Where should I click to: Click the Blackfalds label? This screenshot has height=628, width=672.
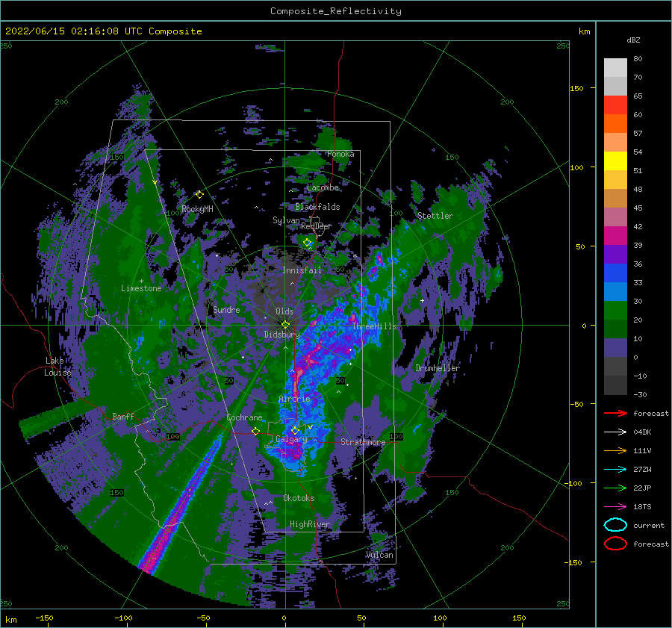click(317, 207)
